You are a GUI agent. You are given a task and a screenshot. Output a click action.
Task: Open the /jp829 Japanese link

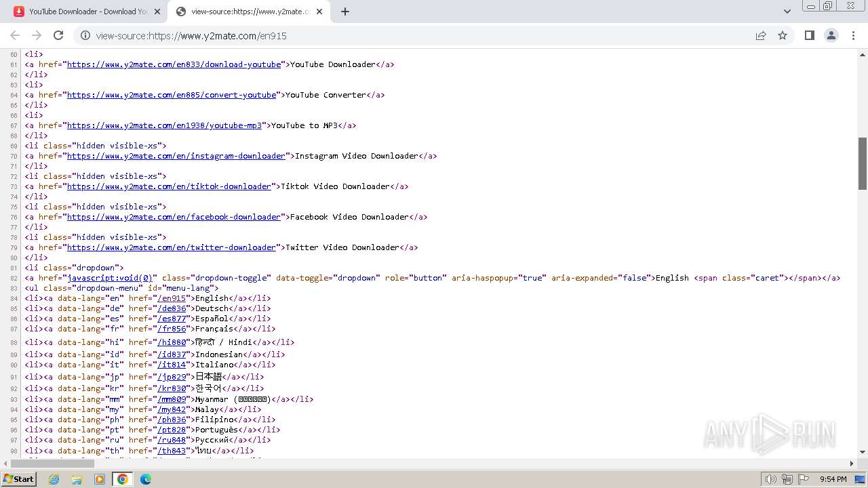[172, 377]
